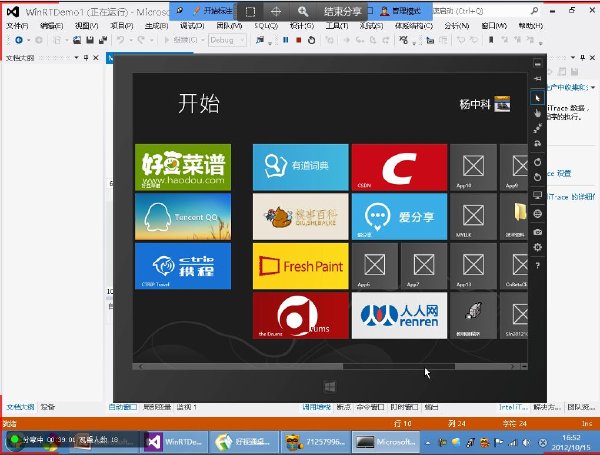The height and width of the screenshot is (455, 600).
Task: Click the magnifier in the sharing bar
Action: tap(303, 11)
